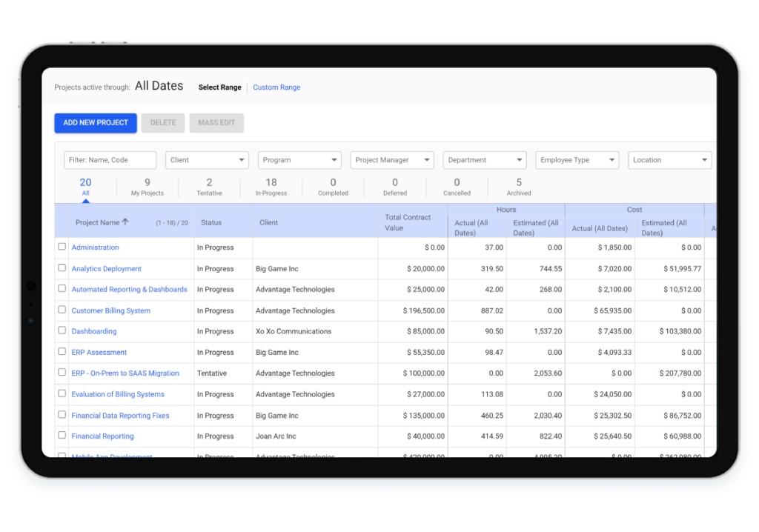759x532 pixels.
Task: Open the Dashboarding project link
Action: coord(93,331)
